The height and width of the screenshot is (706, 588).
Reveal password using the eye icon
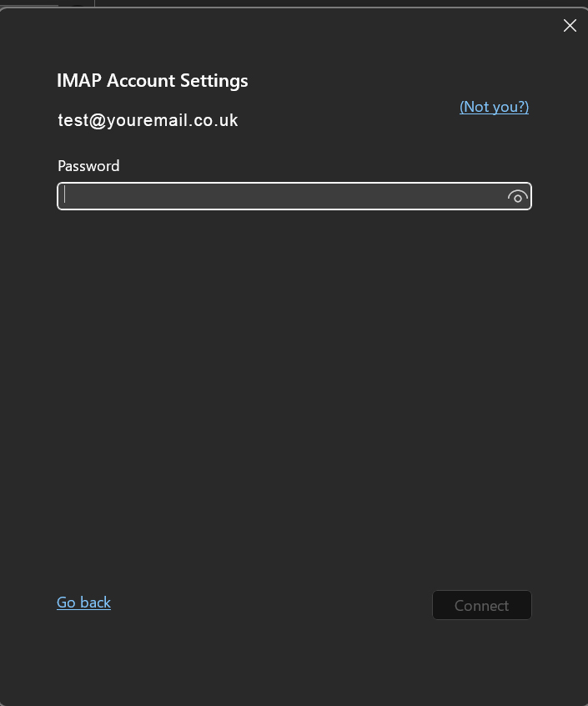coord(517,197)
